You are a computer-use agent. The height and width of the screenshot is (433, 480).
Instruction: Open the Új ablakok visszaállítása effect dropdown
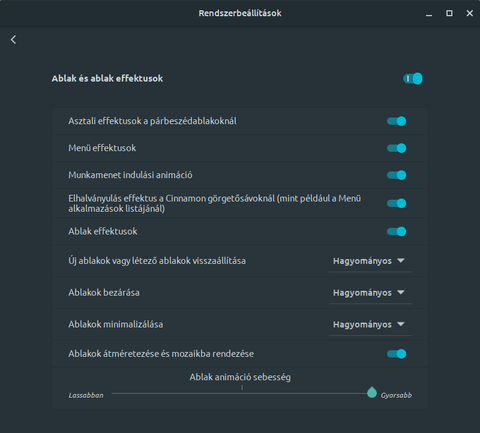click(370, 261)
